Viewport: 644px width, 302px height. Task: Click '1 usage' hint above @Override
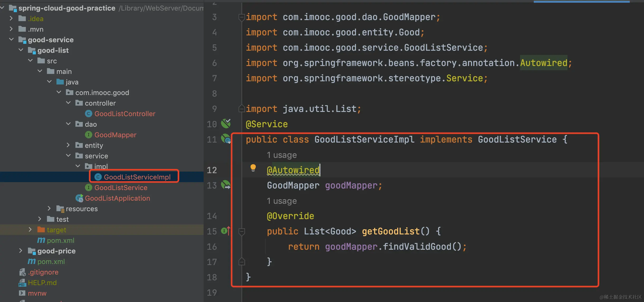click(x=282, y=201)
